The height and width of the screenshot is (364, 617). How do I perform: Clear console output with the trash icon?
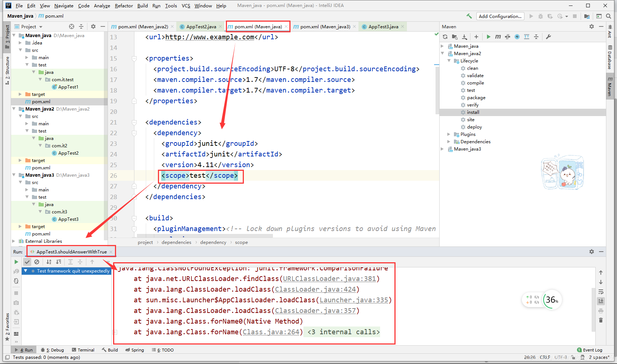tap(601, 320)
